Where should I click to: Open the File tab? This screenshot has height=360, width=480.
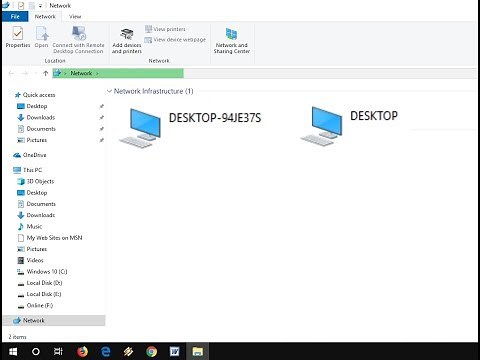[x=15, y=16]
